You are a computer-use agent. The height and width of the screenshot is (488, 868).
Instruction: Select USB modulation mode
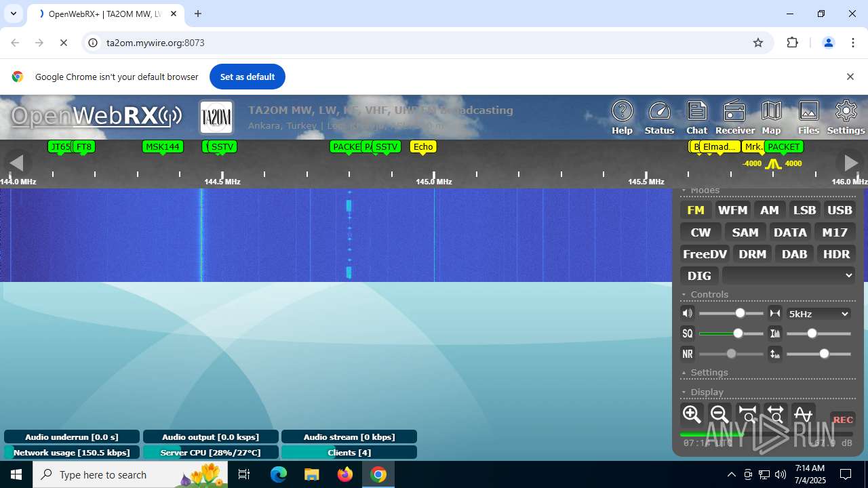840,210
